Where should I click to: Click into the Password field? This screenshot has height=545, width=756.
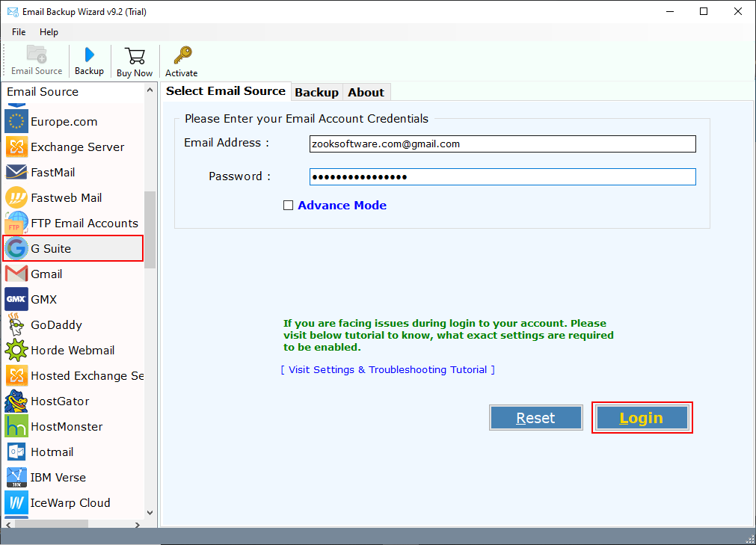(503, 177)
